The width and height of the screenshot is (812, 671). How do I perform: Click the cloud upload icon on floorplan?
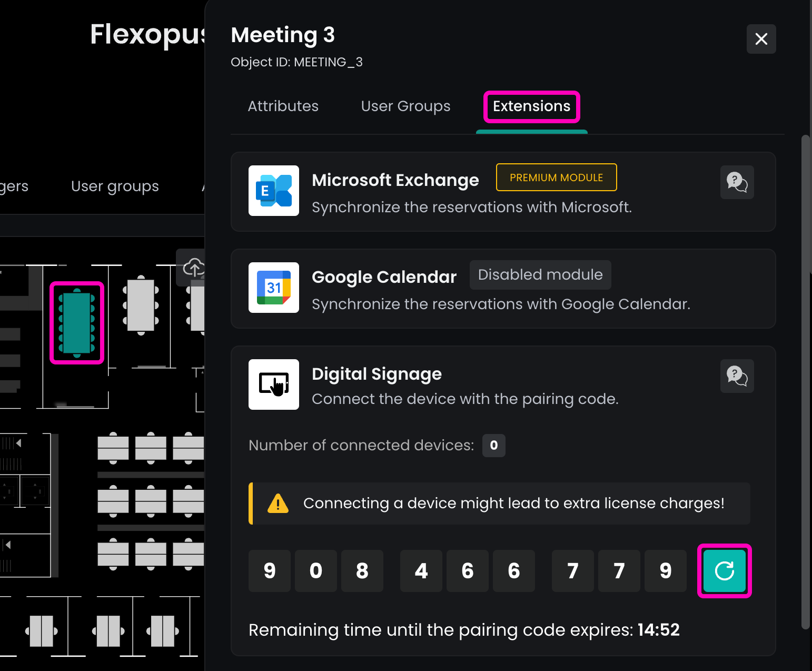point(193,268)
